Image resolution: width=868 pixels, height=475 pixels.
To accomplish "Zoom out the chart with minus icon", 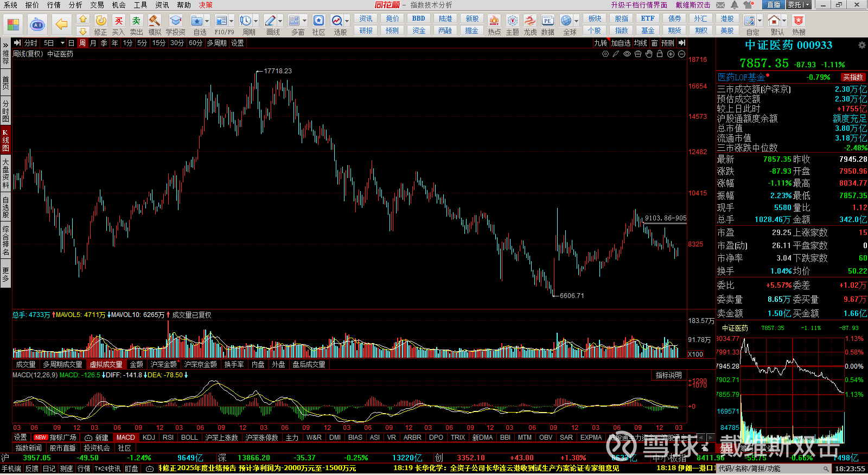I will point(681,54).
